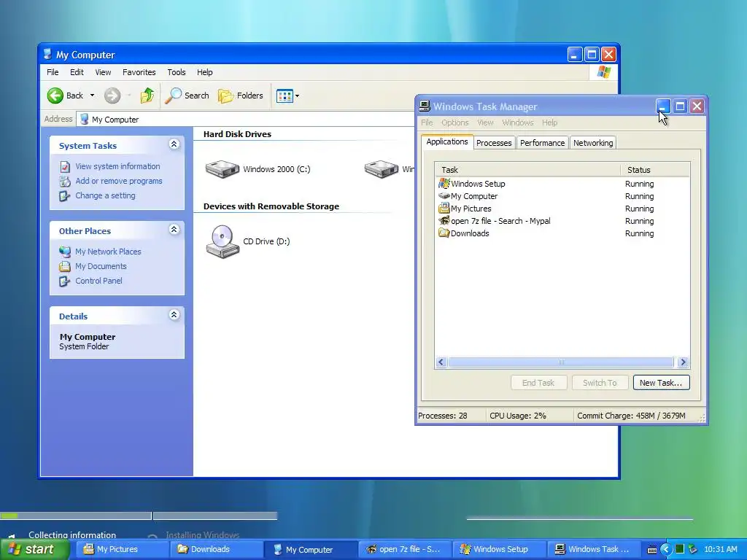Click the My Computer task icon in Task Manager
The image size is (747, 560).
(x=444, y=195)
